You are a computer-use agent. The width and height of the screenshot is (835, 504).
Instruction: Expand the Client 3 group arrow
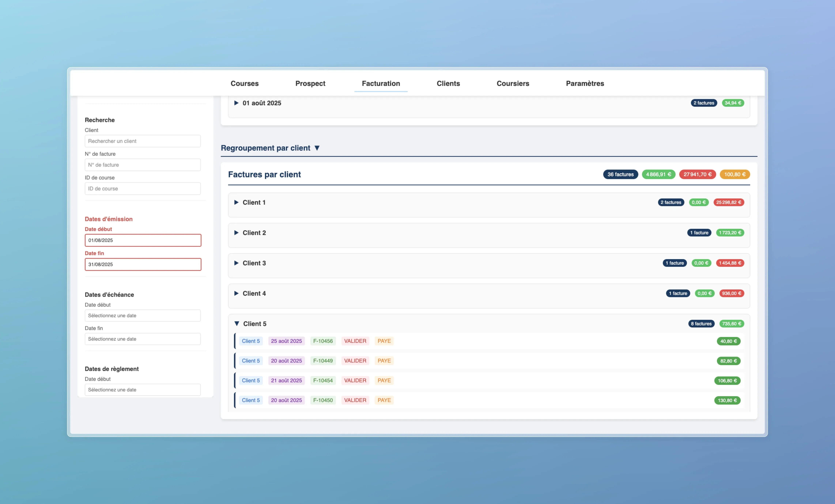(x=236, y=263)
